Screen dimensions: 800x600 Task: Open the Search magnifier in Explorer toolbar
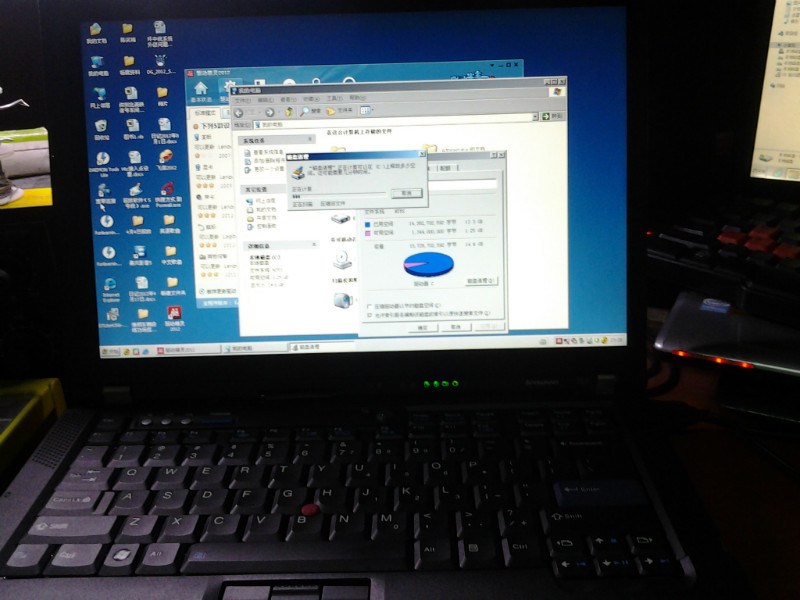(303, 111)
